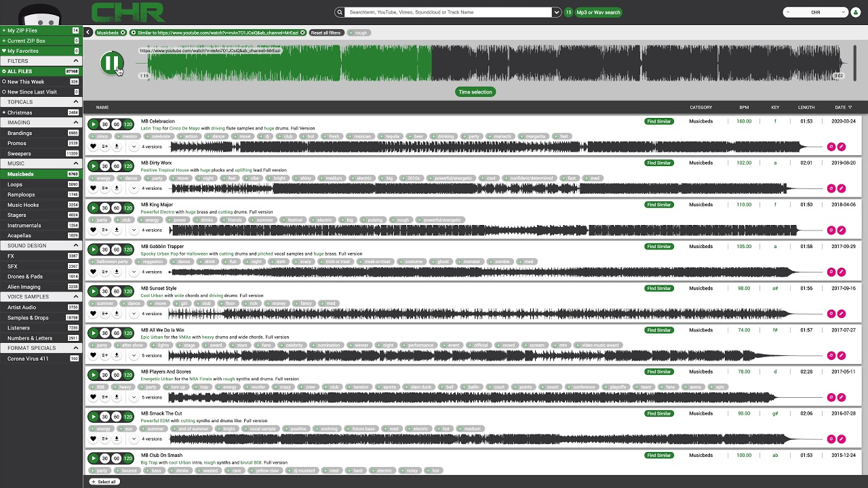Click the Time selection button

tap(475, 91)
